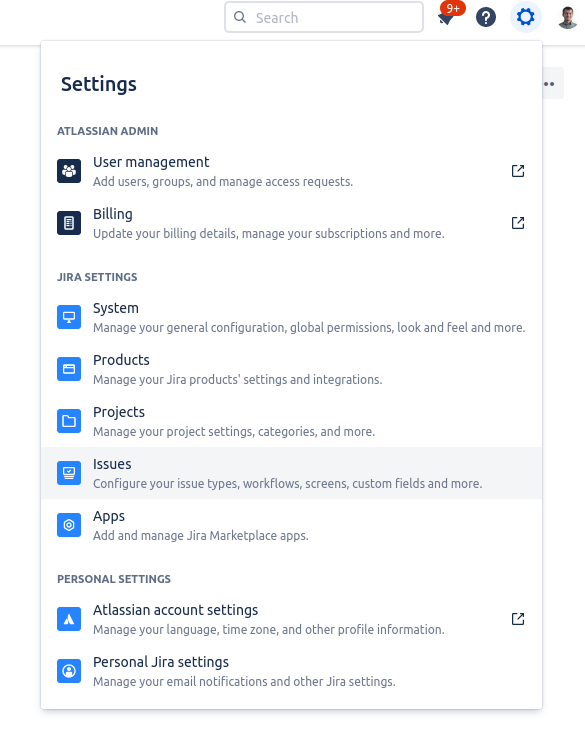585x748 pixels.
Task: Go to Personal Jira settings
Action: pos(291,671)
